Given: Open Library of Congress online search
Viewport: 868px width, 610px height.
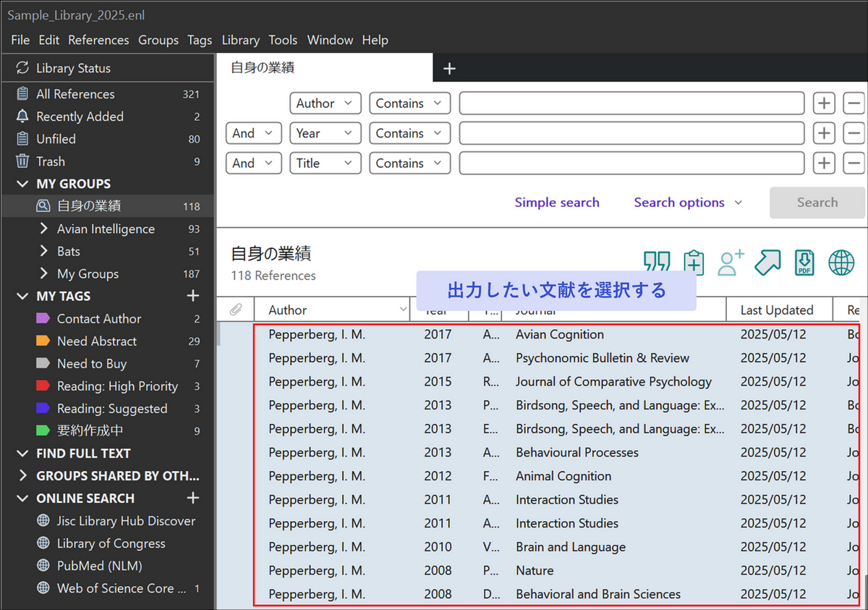Looking at the screenshot, I should point(111,543).
